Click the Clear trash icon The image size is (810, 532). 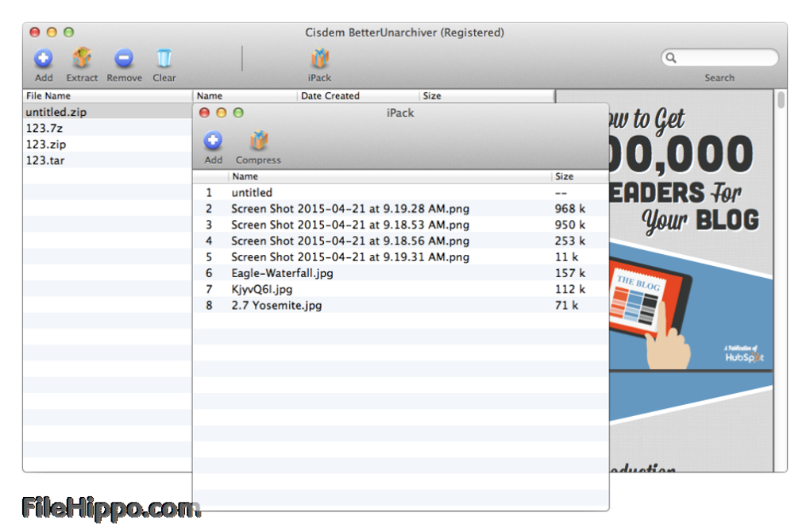(164, 58)
